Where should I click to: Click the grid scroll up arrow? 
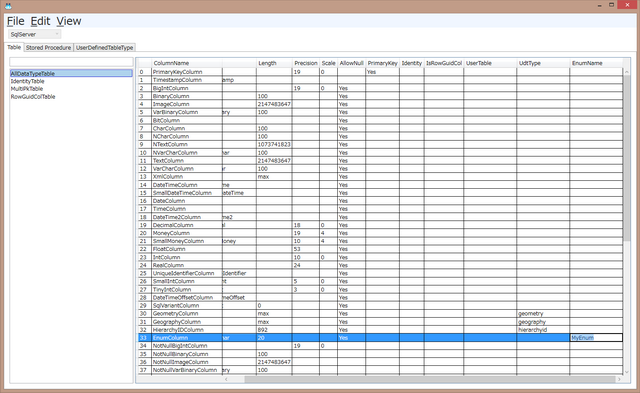(x=627, y=72)
